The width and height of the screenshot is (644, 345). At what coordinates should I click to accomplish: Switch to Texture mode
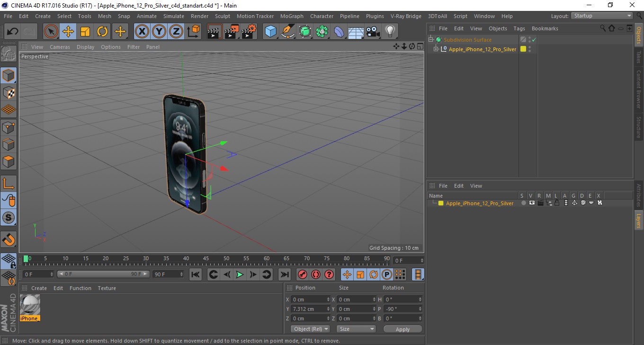pos(9,92)
